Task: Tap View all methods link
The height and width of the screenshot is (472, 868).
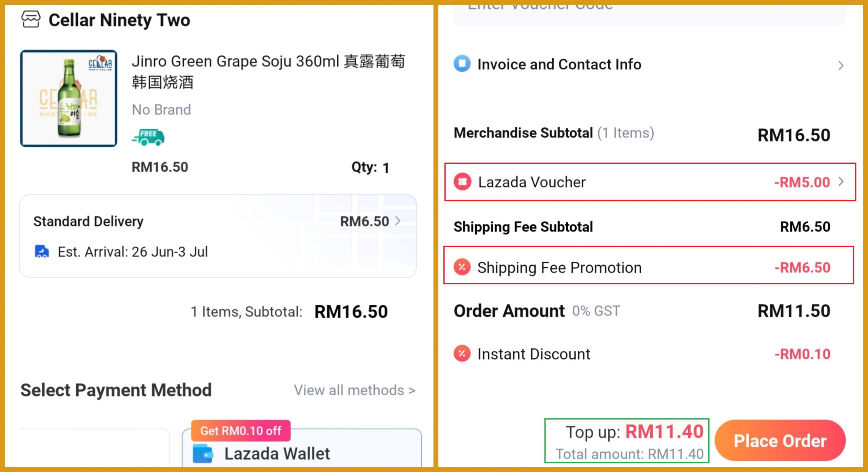Action: (x=355, y=390)
